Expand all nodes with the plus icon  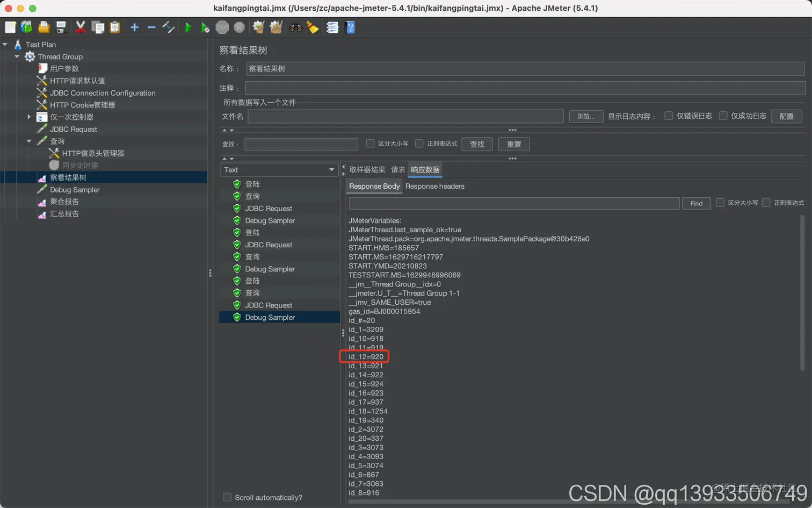click(135, 27)
